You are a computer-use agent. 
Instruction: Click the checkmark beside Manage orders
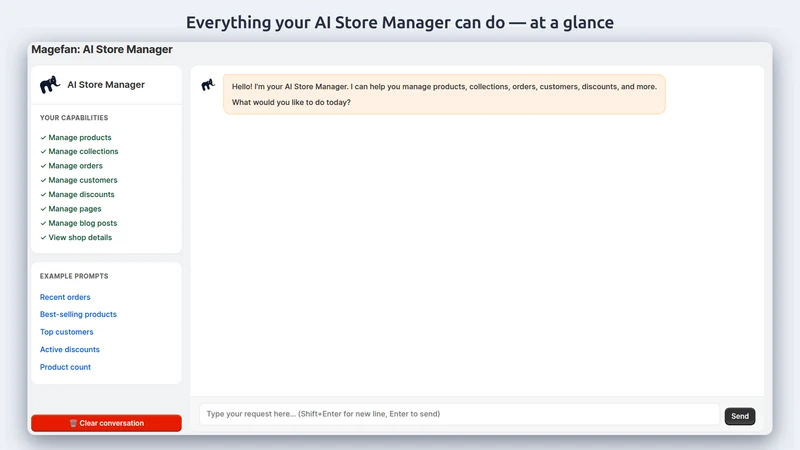[x=43, y=166]
